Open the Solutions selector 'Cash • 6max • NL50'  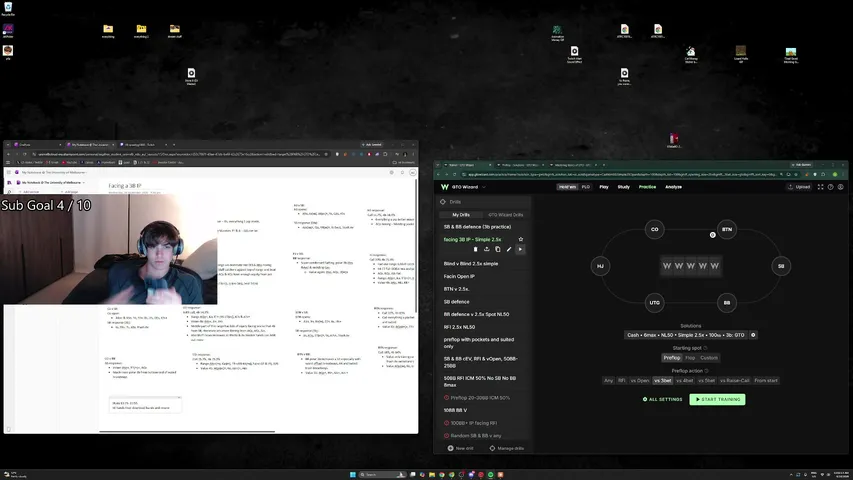pyautogui.click(x=685, y=335)
